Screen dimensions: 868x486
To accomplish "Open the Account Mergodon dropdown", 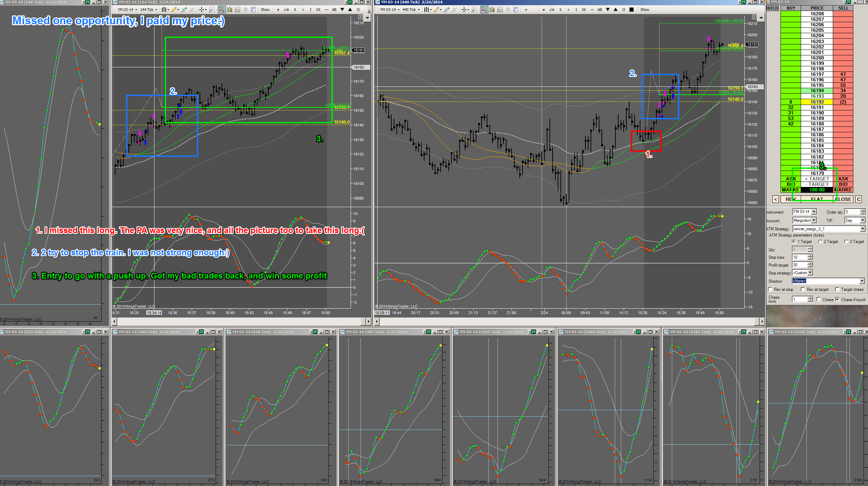I will [814, 220].
